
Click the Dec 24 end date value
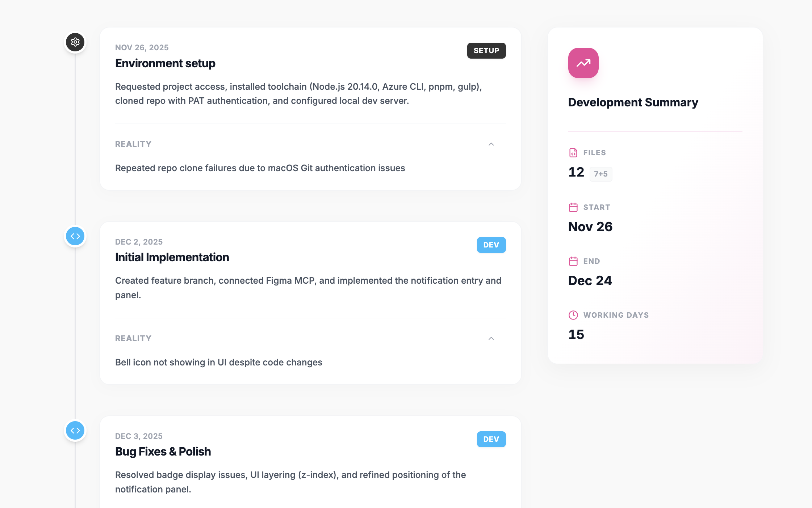tap(590, 280)
